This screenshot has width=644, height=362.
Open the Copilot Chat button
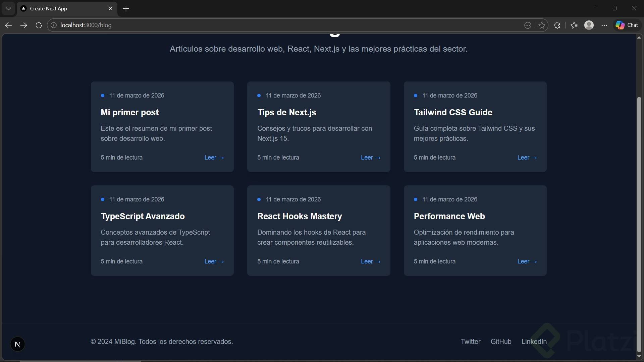[627, 25]
